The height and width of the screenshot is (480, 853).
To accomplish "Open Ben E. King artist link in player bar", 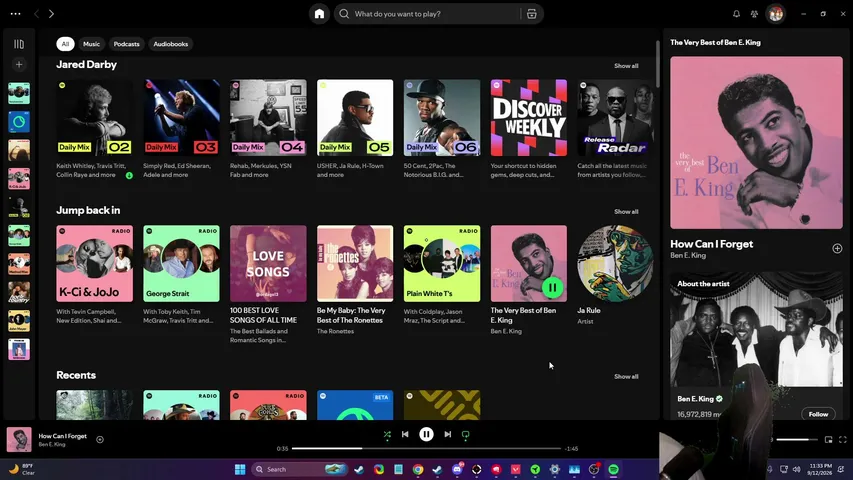I will pos(52,445).
